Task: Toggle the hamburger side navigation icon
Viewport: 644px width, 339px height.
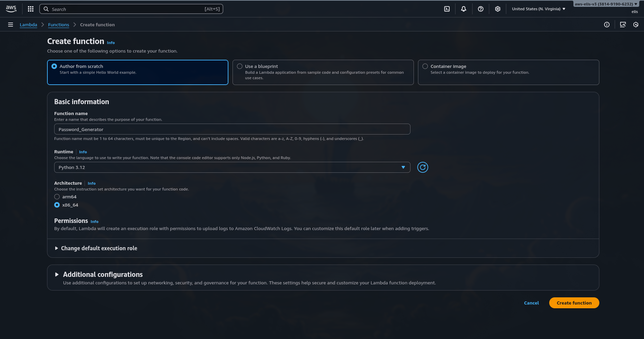Action: (x=11, y=25)
